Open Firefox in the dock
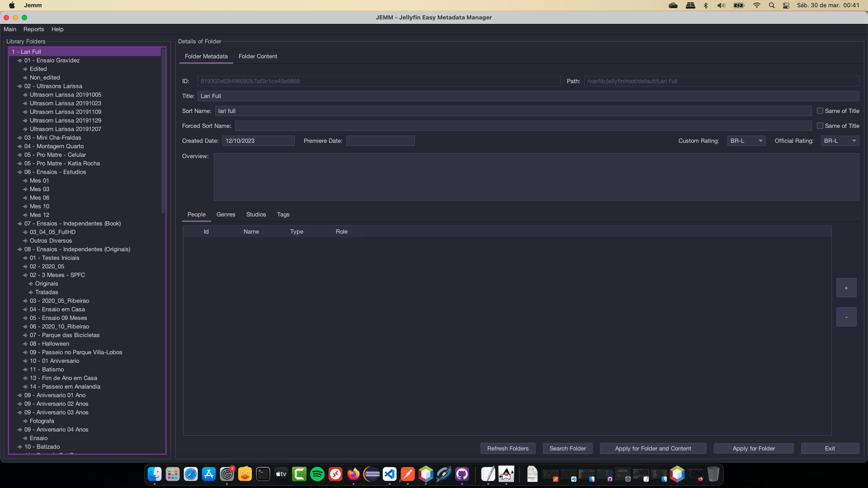Image resolution: width=868 pixels, height=488 pixels. click(x=354, y=474)
